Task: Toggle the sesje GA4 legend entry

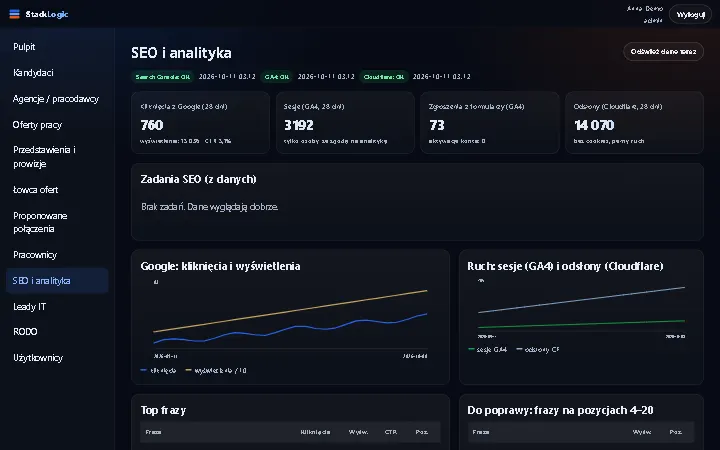Action: click(488, 349)
